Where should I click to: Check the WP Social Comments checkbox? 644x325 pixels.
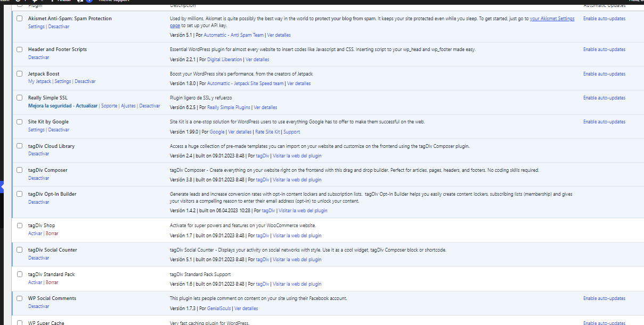pyautogui.click(x=20, y=298)
